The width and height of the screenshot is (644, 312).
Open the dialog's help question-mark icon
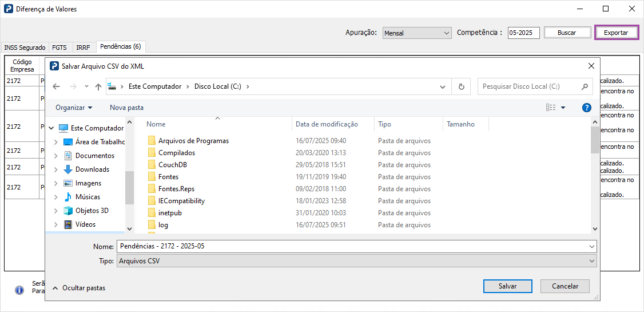586,108
